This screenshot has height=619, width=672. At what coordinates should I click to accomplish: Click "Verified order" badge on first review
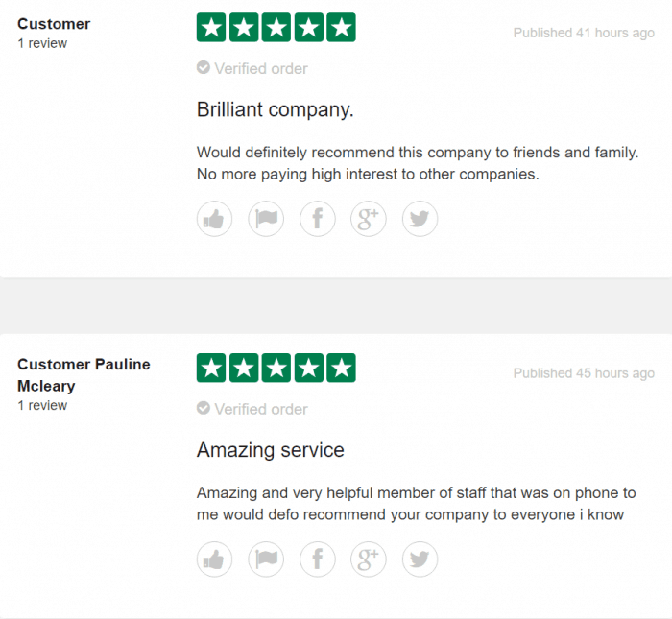click(252, 68)
